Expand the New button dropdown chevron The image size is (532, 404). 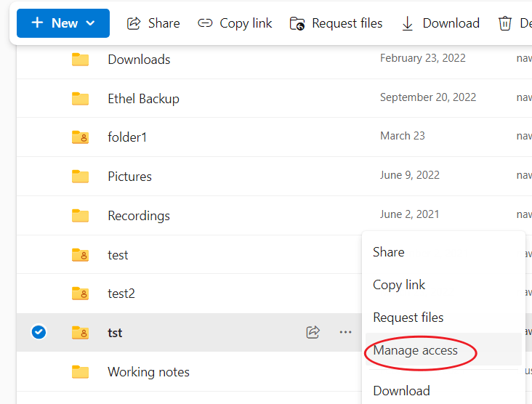click(90, 23)
